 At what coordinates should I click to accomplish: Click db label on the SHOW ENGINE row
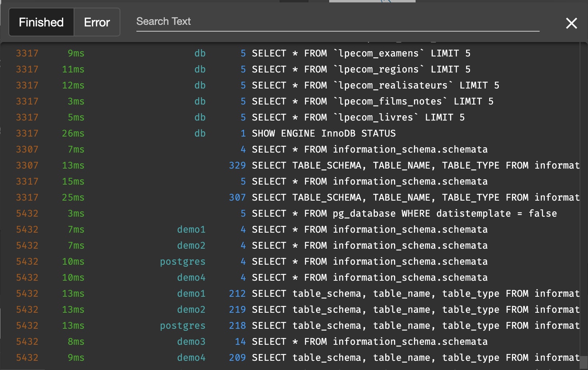pyautogui.click(x=200, y=133)
